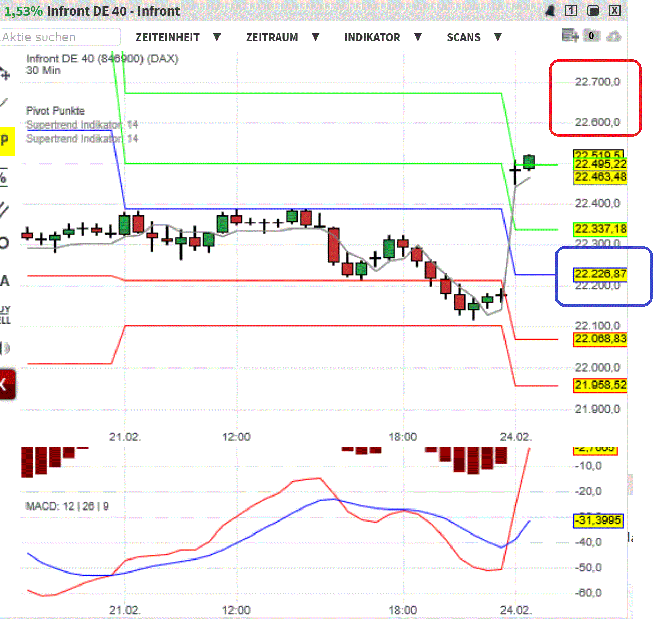Select the parallel channel drawing tool
The height and width of the screenshot is (623, 672).
click(5, 209)
